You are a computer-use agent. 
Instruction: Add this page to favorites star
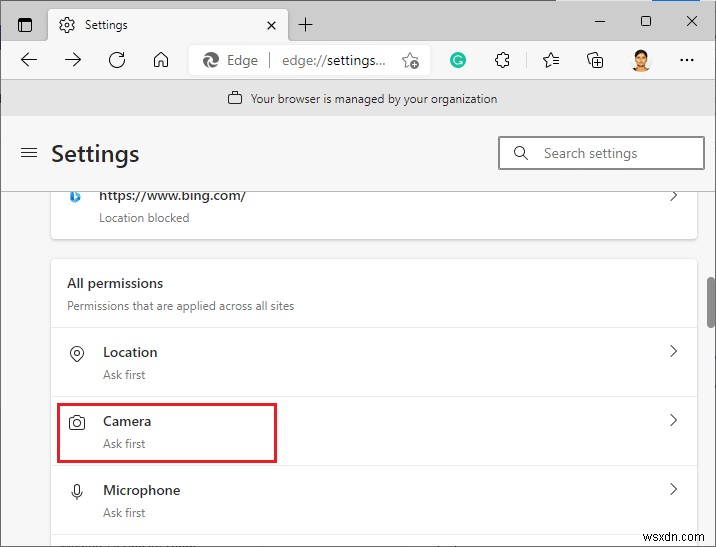[x=410, y=60]
